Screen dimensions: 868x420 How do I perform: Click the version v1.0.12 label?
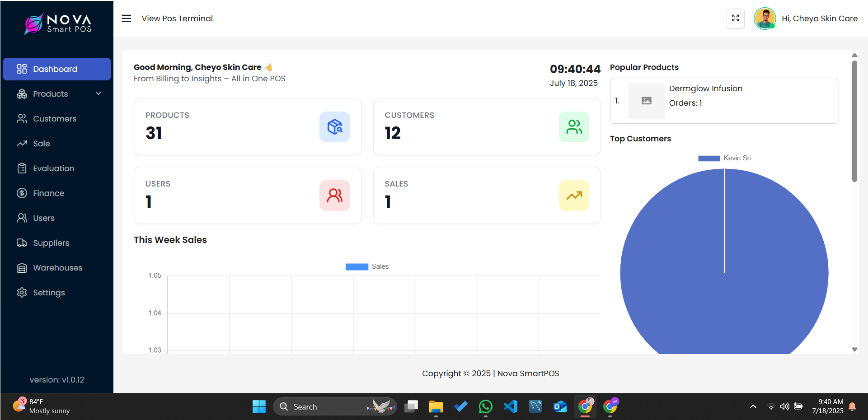pyautogui.click(x=57, y=380)
